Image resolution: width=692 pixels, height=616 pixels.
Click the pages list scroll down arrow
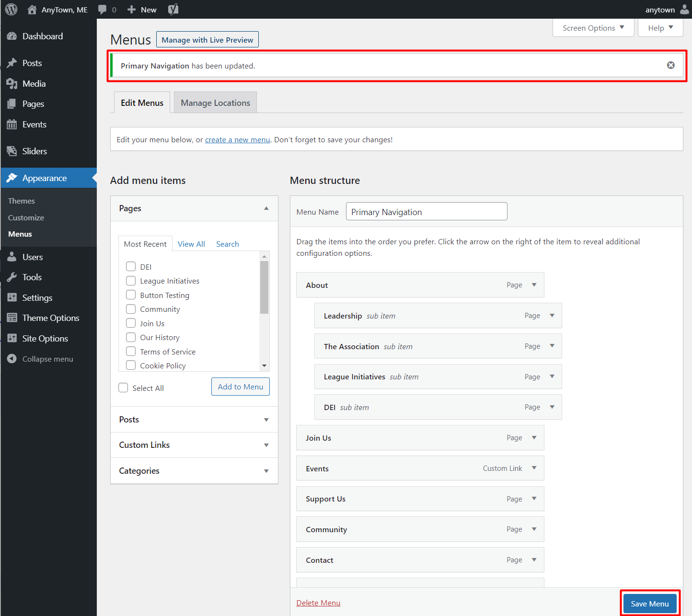point(264,366)
